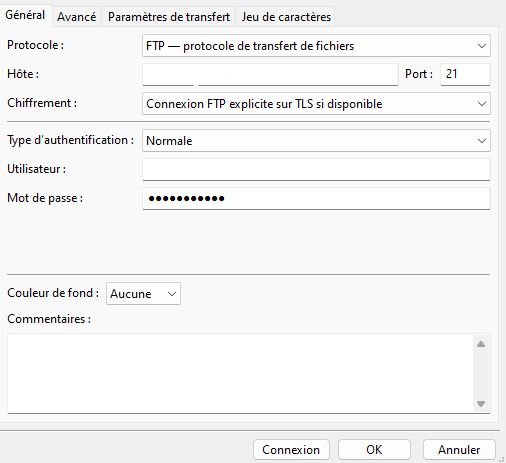This screenshot has height=463, width=506.
Task: Select the Jeu de caractères tab
Action: point(286,17)
